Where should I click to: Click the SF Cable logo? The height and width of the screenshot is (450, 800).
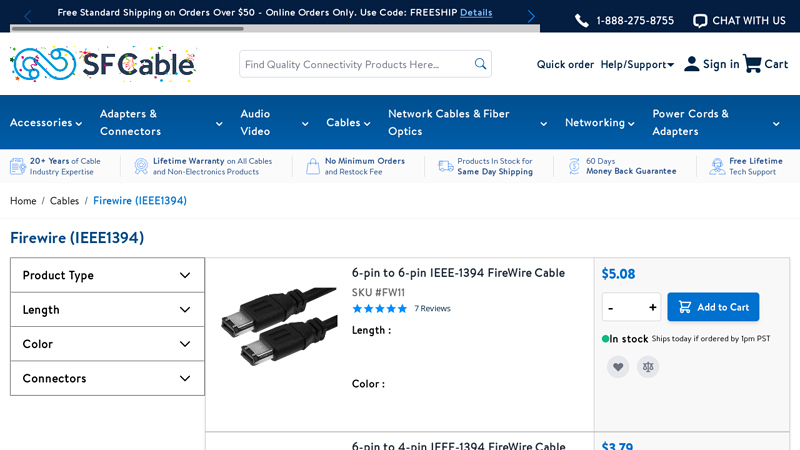[104, 64]
